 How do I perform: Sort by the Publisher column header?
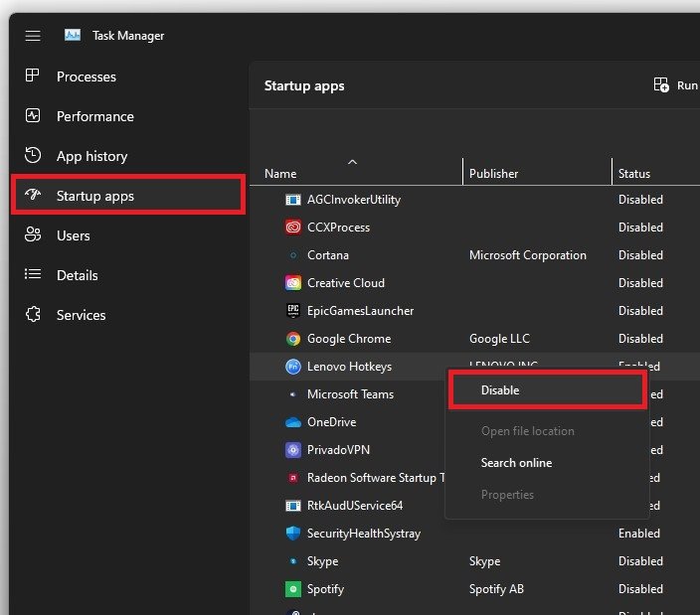(494, 174)
